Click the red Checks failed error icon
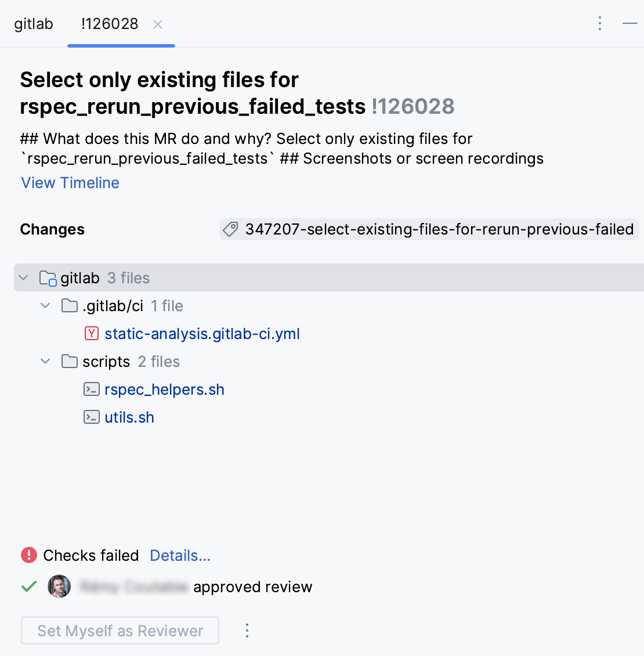The image size is (644, 656). 28,555
